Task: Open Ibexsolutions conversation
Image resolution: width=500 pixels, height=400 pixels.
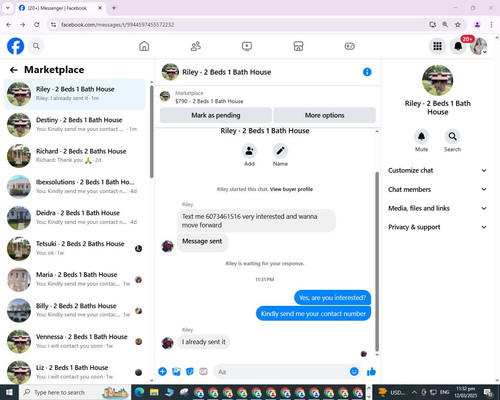Action: 75,187
